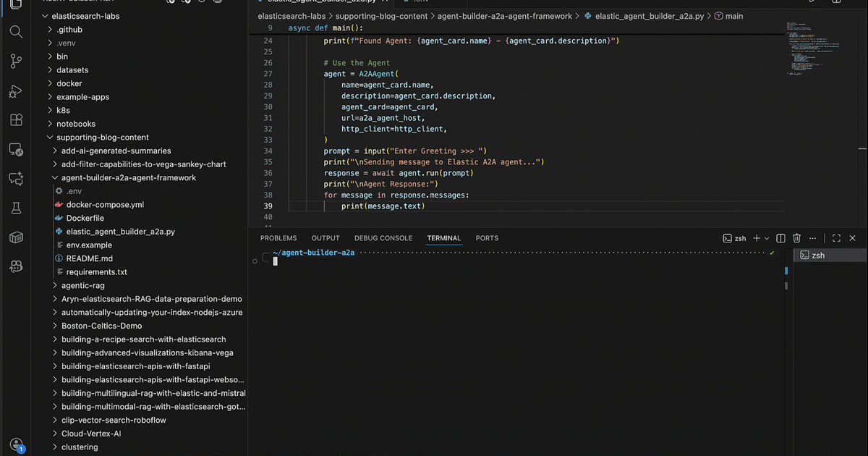Switch to the OUTPUT tab

coord(325,237)
